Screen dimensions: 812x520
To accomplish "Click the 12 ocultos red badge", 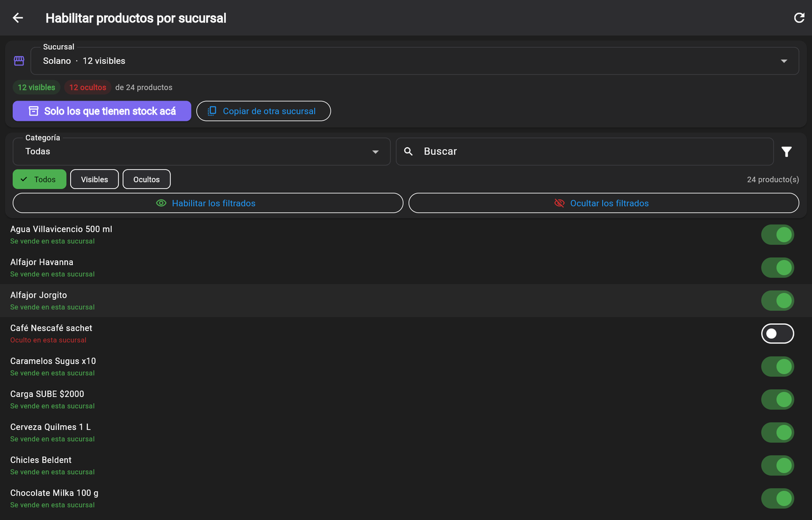I will click(x=87, y=87).
